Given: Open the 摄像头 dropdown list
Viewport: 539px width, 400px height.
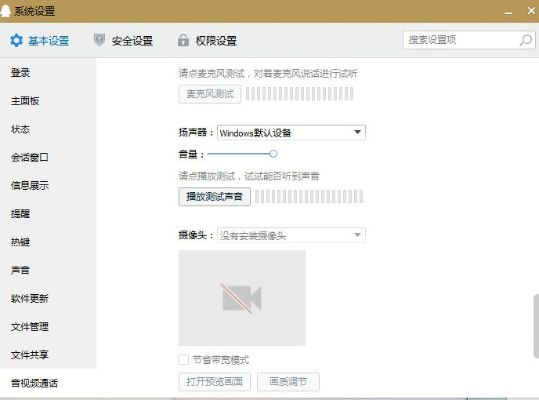Looking at the screenshot, I should pos(291,235).
